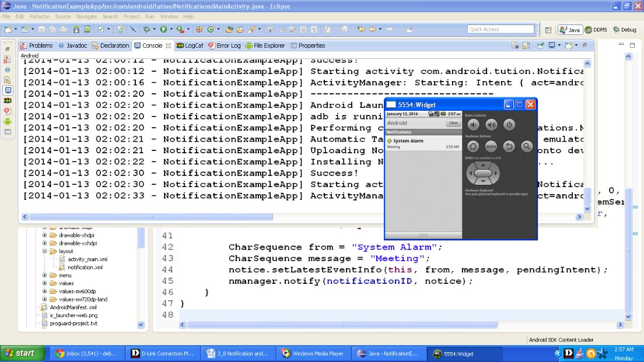Open the LogCat tab
The height and width of the screenshot is (362, 644).
click(190, 45)
